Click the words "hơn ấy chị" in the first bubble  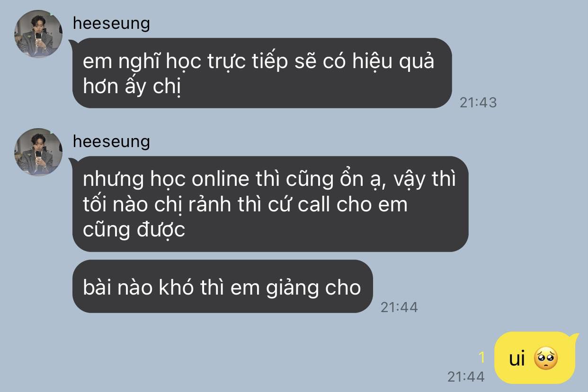click(132, 87)
